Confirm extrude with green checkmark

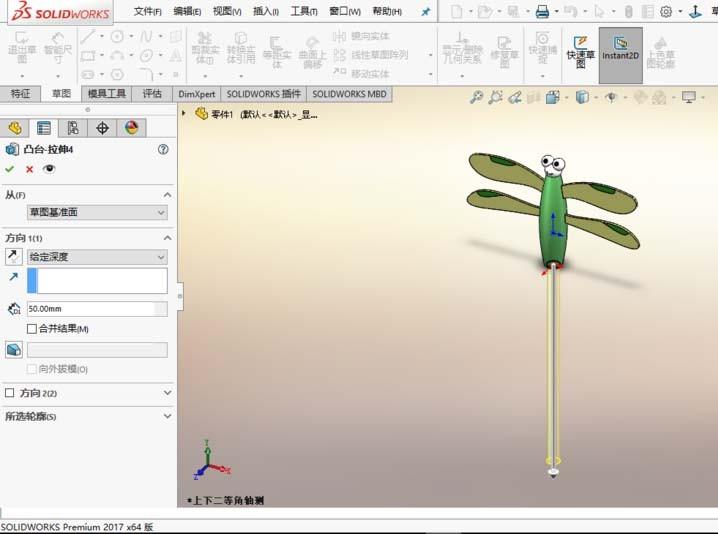(9, 169)
